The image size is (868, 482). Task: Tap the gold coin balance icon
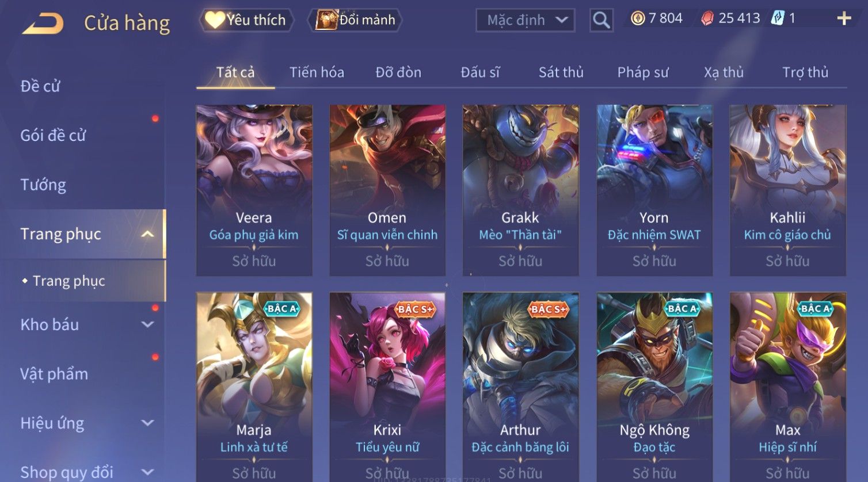(x=638, y=18)
